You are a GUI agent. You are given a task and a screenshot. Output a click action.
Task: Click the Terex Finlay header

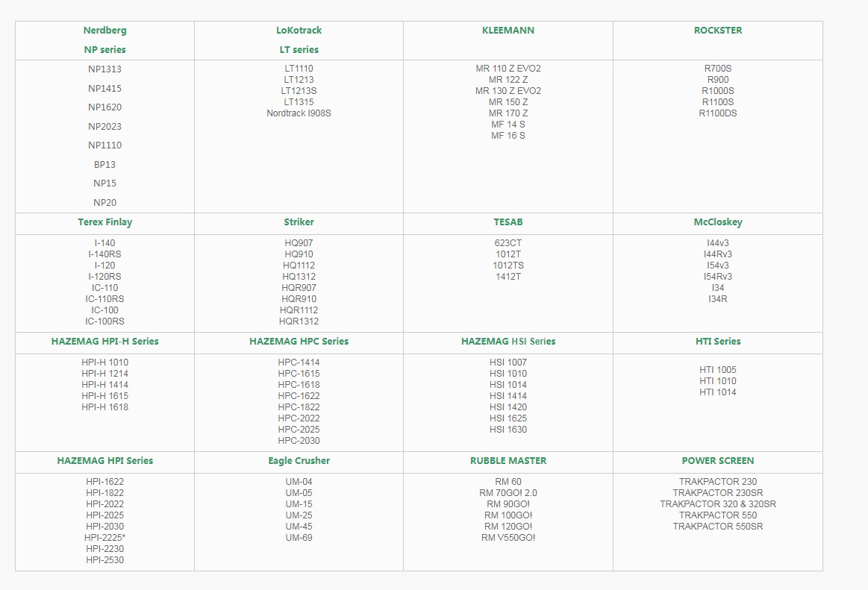104,222
